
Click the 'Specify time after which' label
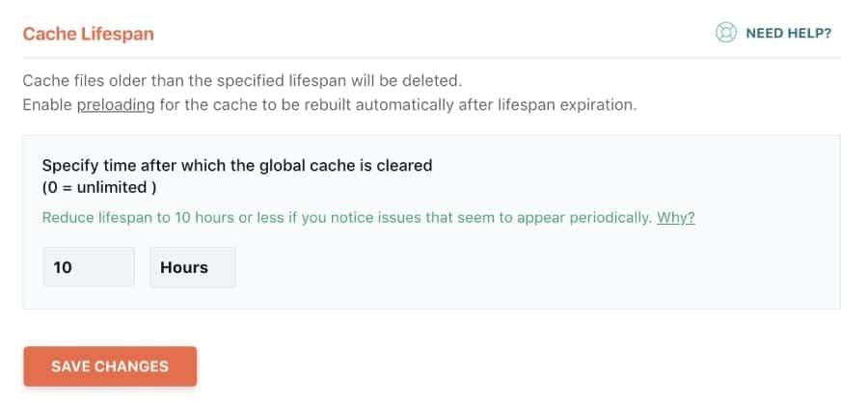pyautogui.click(x=145, y=165)
